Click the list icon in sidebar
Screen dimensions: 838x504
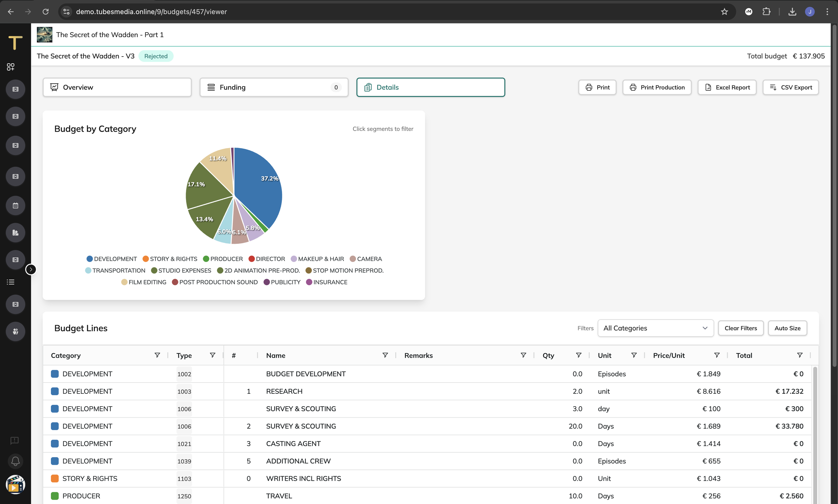(10, 282)
